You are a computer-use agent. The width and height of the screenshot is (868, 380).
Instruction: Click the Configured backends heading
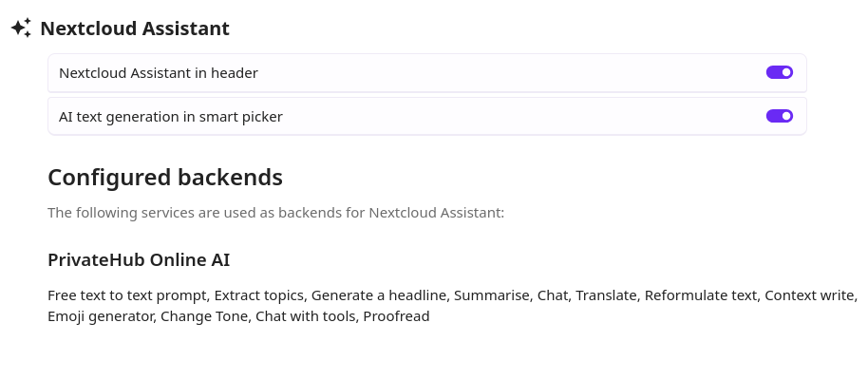click(x=165, y=178)
